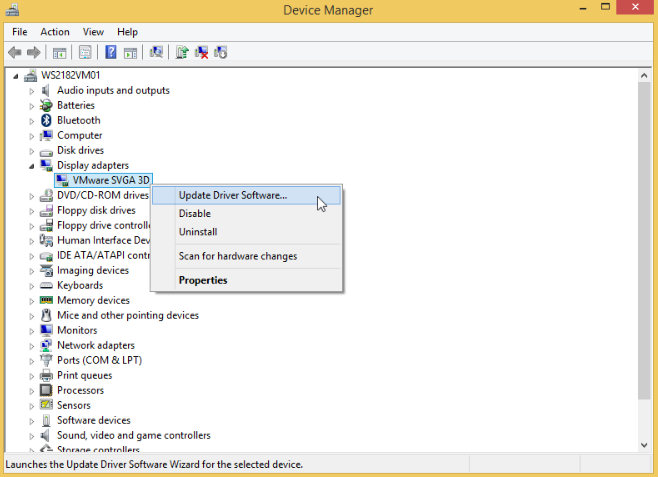Viewport: 658px width, 477px height.
Task: Open the Action menu
Action: [x=55, y=32]
